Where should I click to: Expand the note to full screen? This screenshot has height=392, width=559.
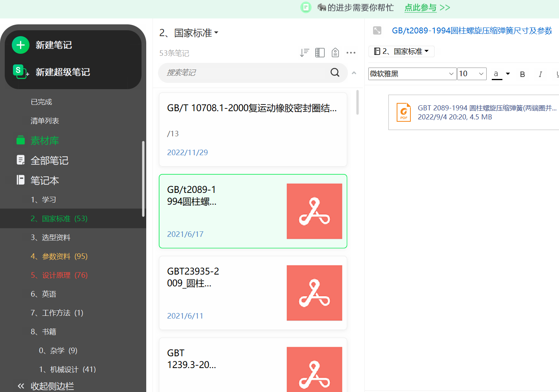377,31
